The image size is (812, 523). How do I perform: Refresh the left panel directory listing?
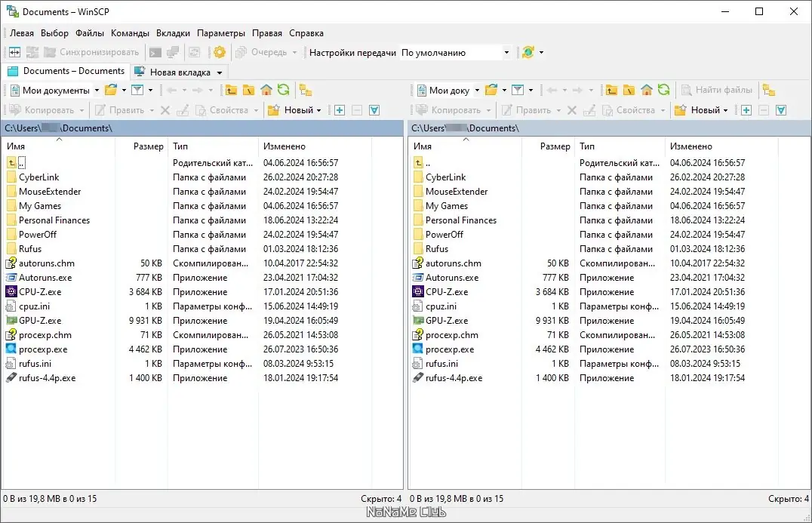283,90
